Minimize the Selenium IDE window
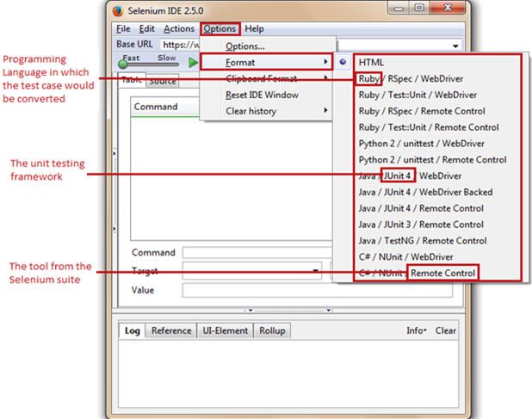Screen dimensions: 532x419 pos(399,8)
